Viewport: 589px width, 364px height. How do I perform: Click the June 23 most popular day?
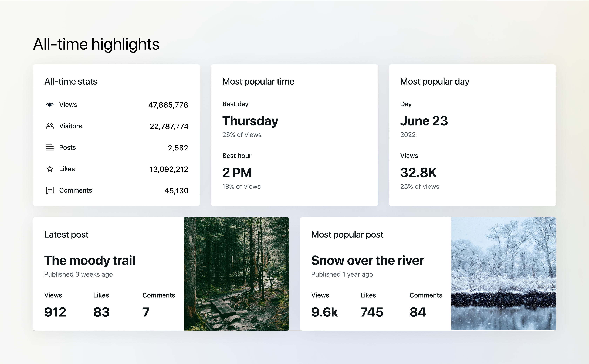coord(424,121)
